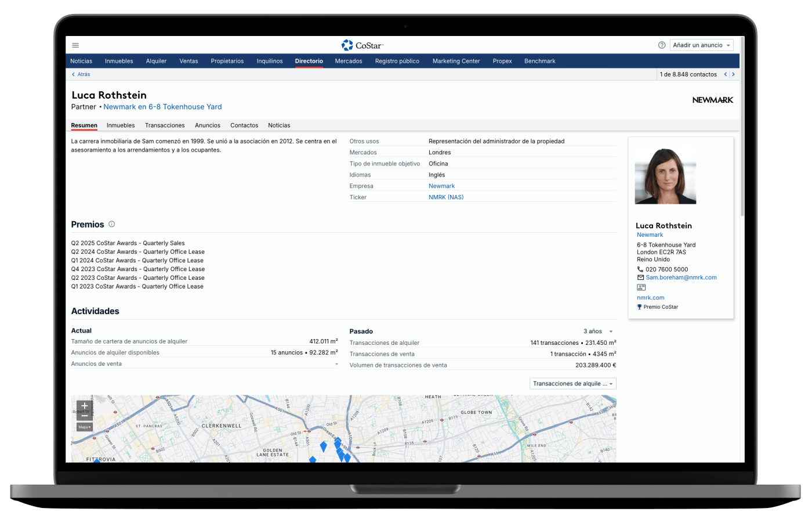This screenshot has height=519, width=812.
Task: Expand the Añadir un anuncio dropdown
Action: tap(702, 45)
